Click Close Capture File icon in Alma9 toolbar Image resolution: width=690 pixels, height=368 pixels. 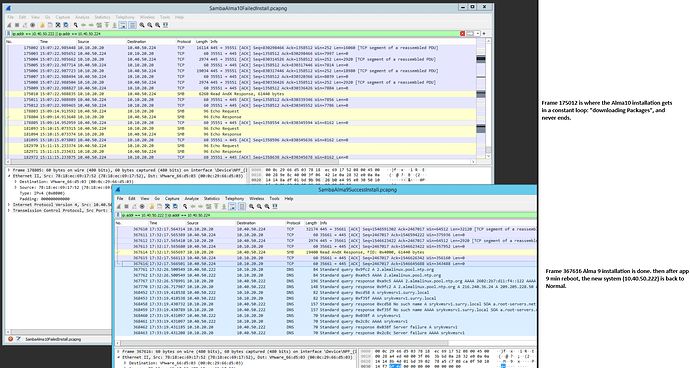click(167, 206)
